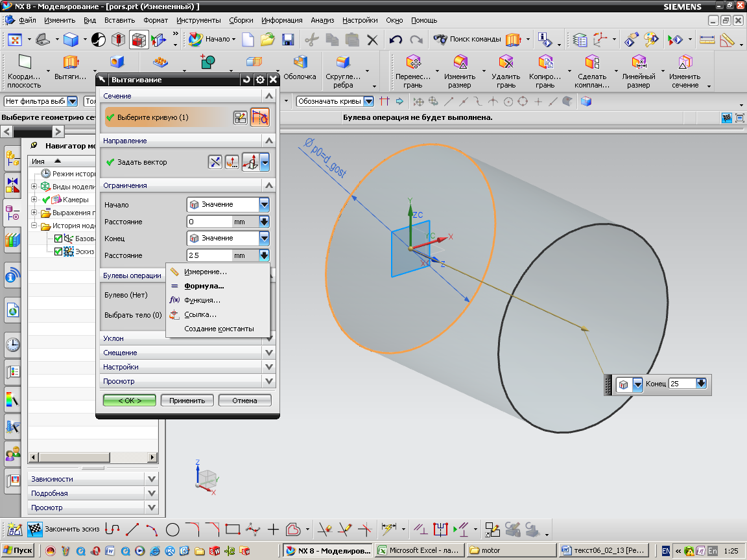Click the curve selection icon in Сечение

click(x=259, y=117)
